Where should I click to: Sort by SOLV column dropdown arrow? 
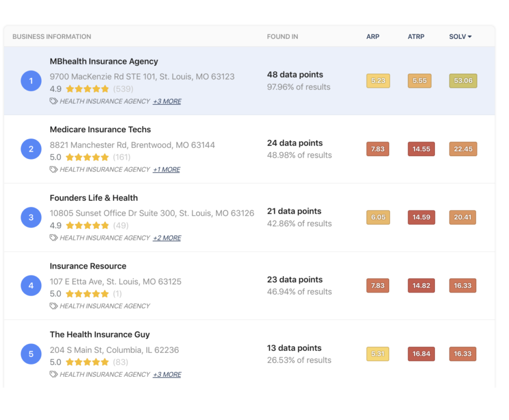(470, 37)
